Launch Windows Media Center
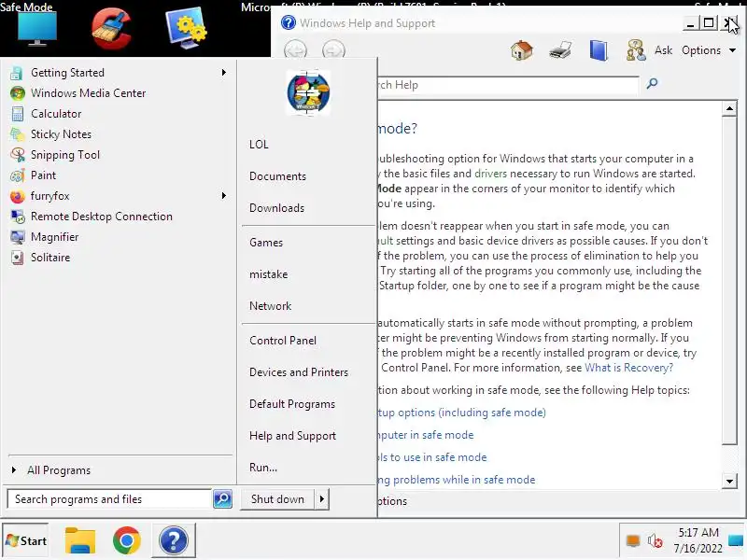This screenshot has height=560, width=747. click(88, 92)
